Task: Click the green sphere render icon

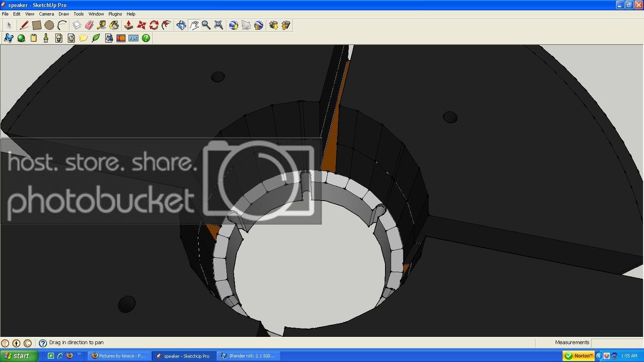Action: (x=21, y=38)
